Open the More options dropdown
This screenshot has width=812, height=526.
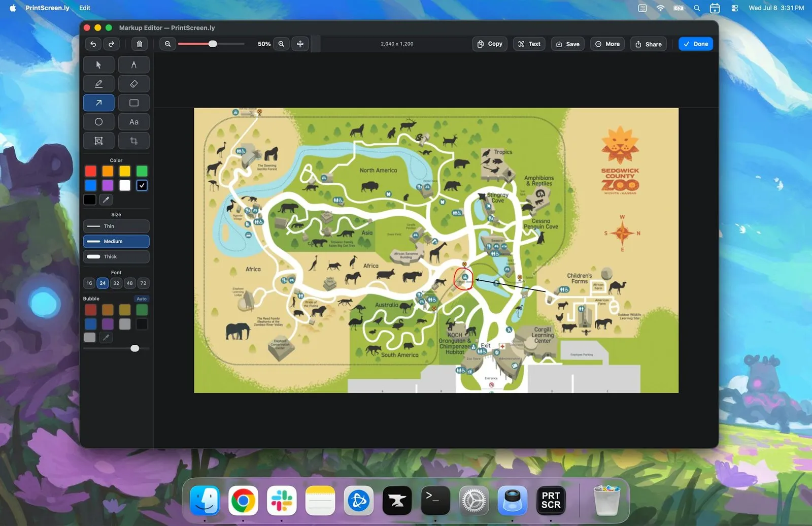(x=607, y=44)
